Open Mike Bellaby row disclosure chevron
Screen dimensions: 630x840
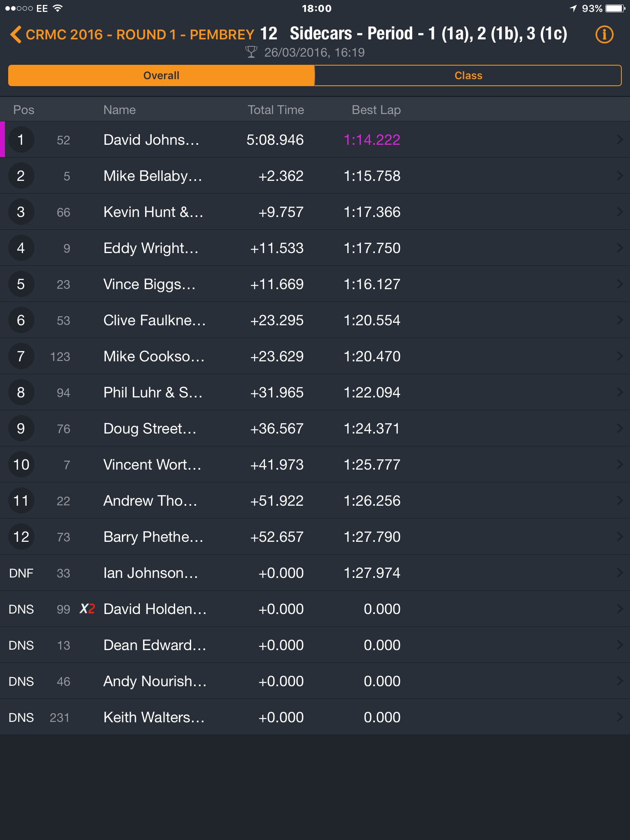point(620,176)
